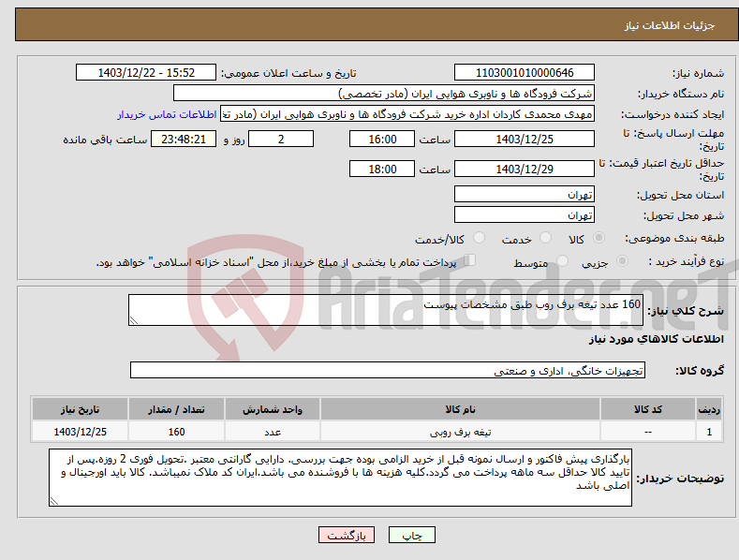Open اطلاعات تماس خریدار link
This screenshot has width=739, height=560.
click(x=167, y=114)
